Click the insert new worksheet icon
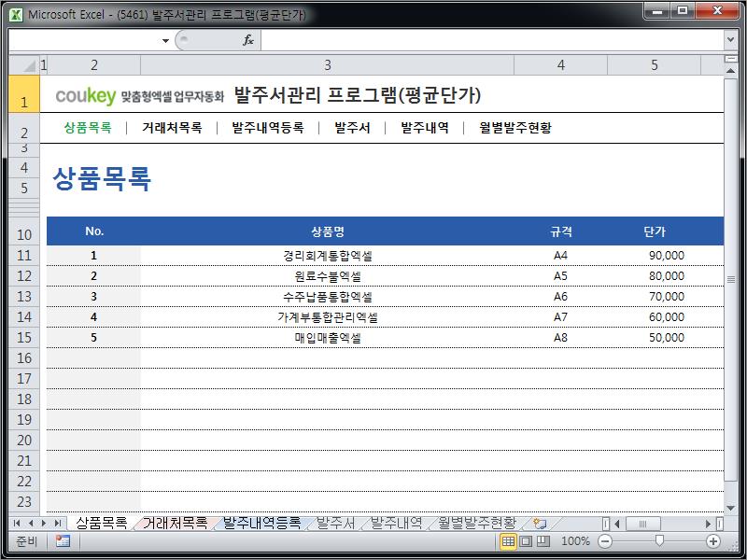The width and height of the screenshot is (747, 560). pyautogui.click(x=540, y=524)
